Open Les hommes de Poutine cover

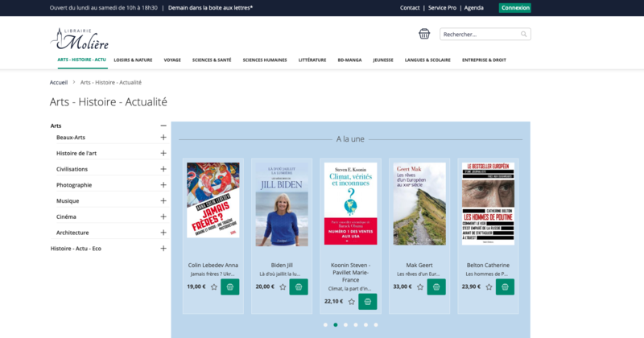pyautogui.click(x=488, y=204)
